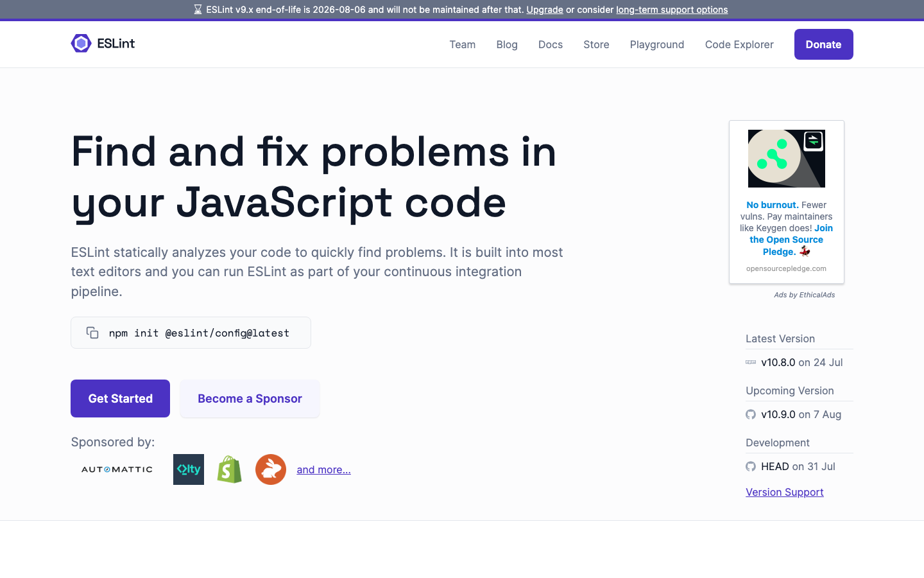
Task: Click the Get Started button
Action: [120, 398]
